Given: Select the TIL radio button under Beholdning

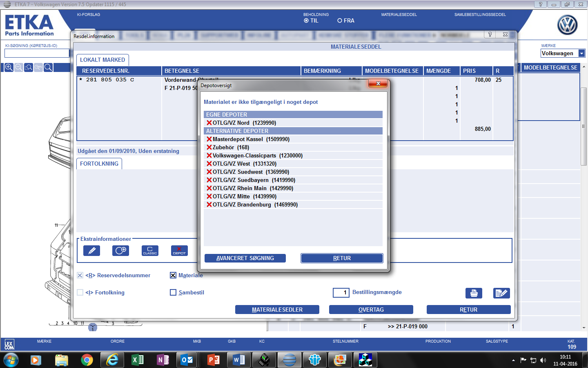Looking at the screenshot, I should [x=306, y=20].
